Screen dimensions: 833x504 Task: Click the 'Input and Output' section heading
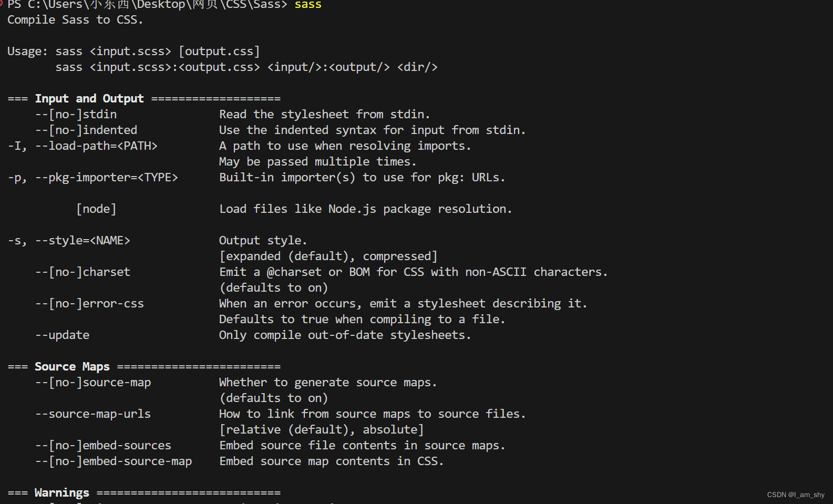[x=89, y=99]
